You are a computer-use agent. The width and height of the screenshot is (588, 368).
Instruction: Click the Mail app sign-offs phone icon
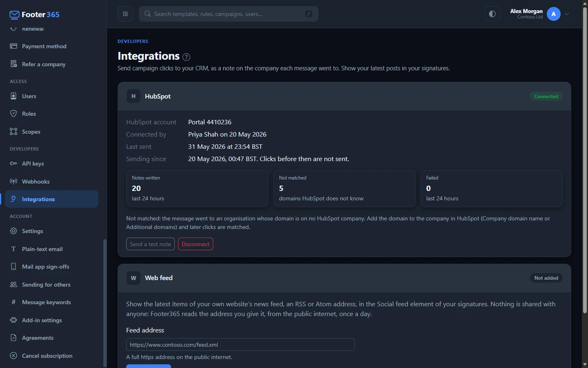pyautogui.click(x=13, y=267)
